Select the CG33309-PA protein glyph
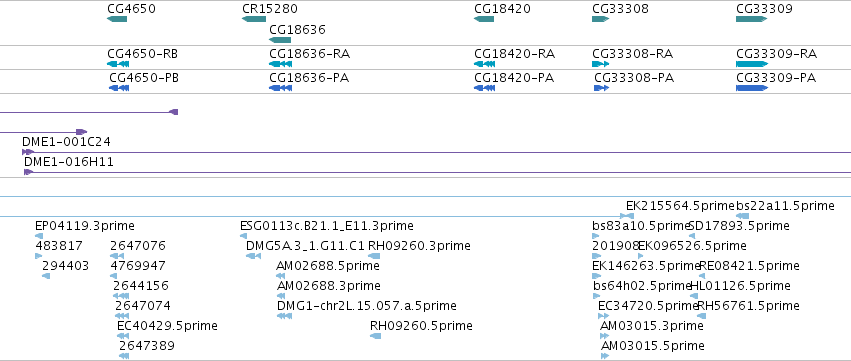This screenshot has height=361, width=851. 752,88
